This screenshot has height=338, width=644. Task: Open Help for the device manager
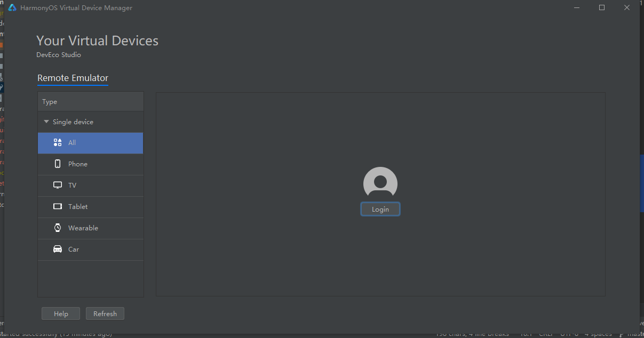[61, 313]
